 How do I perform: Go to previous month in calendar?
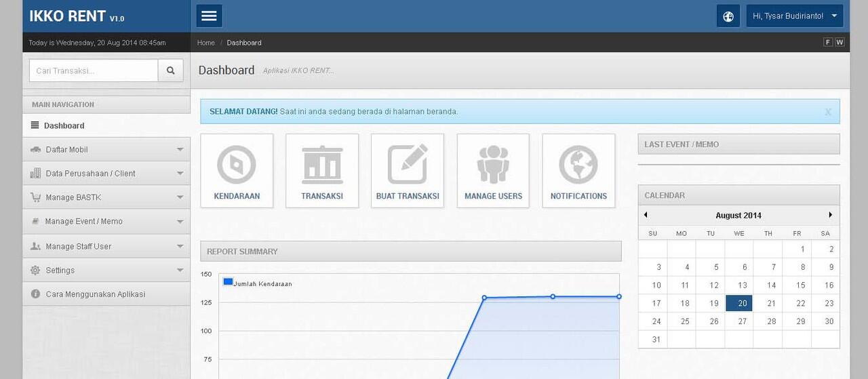pos(646,215)
